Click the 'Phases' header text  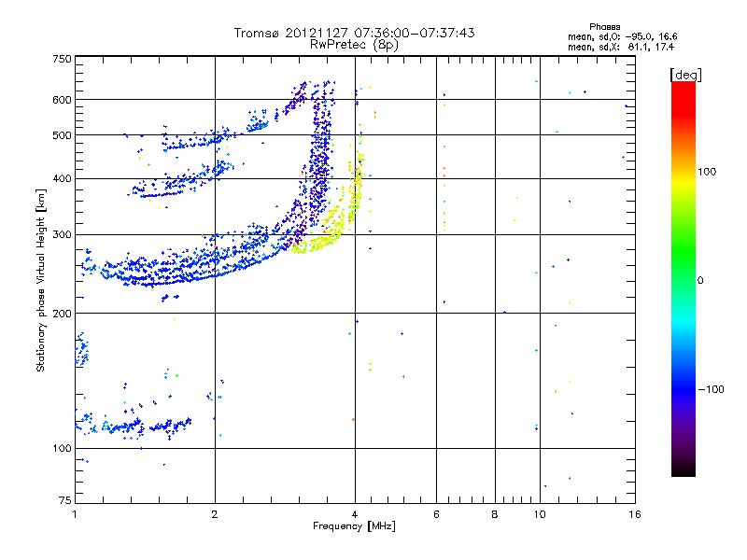point(604,27)
